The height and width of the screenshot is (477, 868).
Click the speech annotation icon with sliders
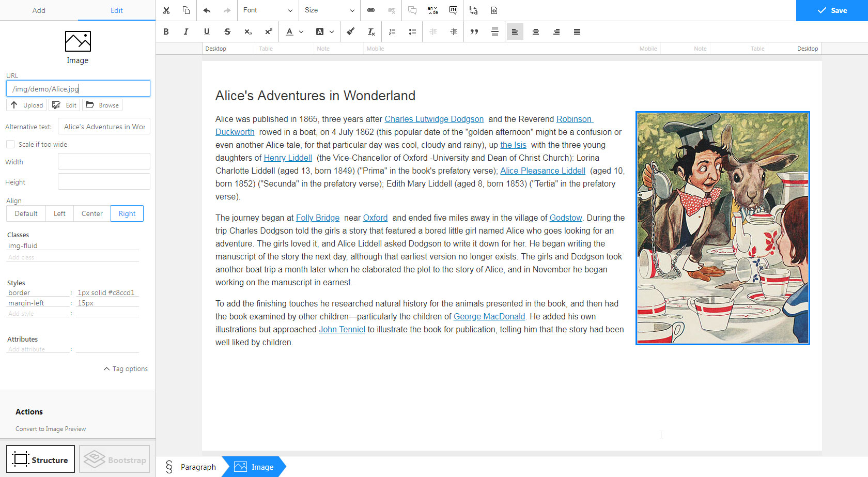tap(453, 10)
